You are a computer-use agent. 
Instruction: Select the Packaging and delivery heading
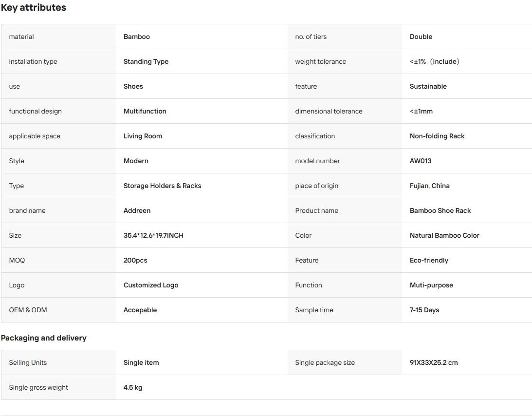(44, 338)
